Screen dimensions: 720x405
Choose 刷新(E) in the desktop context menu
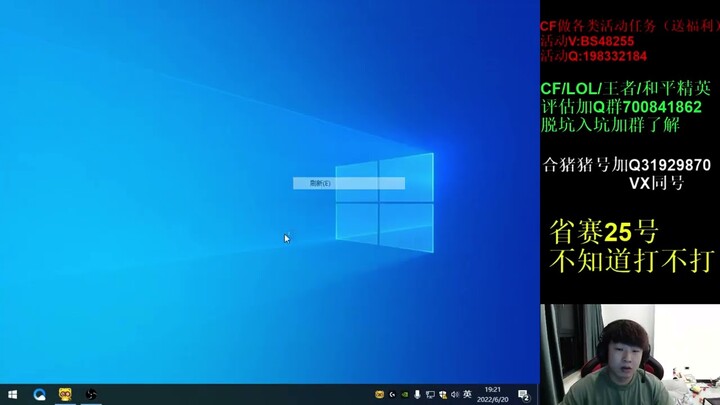(349, 183)
